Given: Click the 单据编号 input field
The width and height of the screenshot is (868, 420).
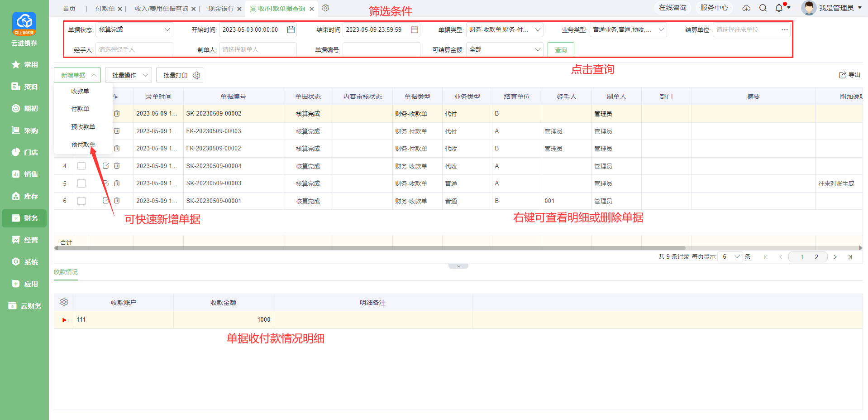Looking at the screenshot, I should [x=382, y=49].
